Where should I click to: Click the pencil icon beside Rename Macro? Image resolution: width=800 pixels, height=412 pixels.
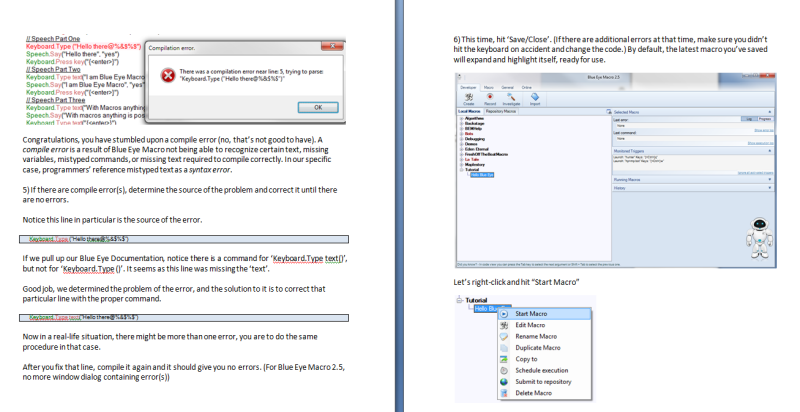[x=504, y=337]
